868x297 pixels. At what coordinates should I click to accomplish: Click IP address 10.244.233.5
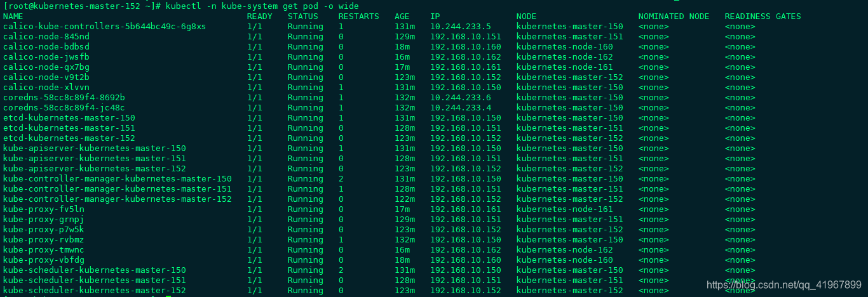pos(461,26)
